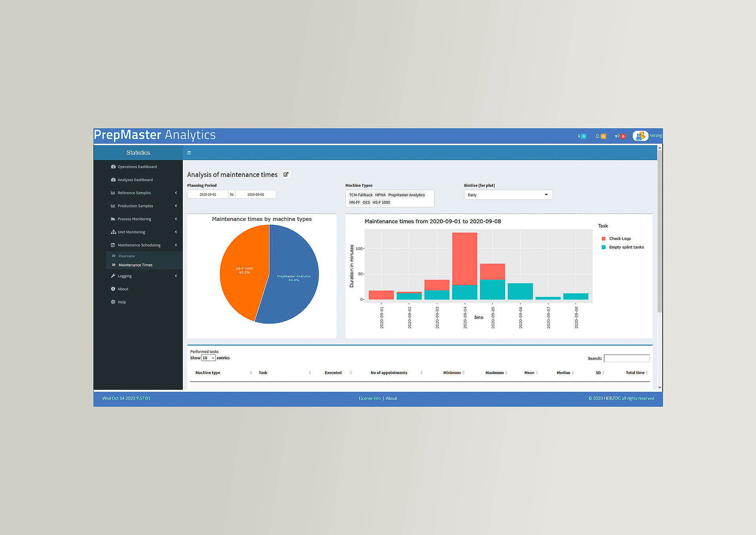Image resolution: width=756 pixels, height=535 pixels.
Task: Sort table by Machine type column arrows
Action: click(x=251, y=373)
